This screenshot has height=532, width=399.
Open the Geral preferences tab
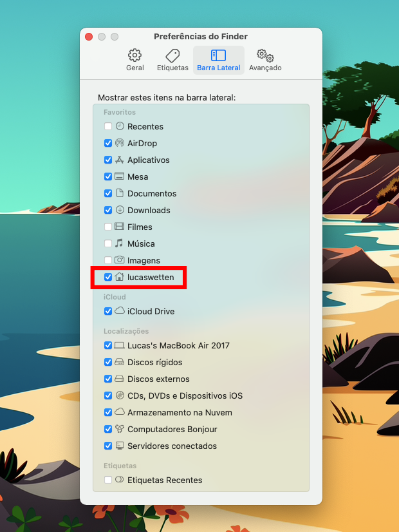[x=135, y=60]
